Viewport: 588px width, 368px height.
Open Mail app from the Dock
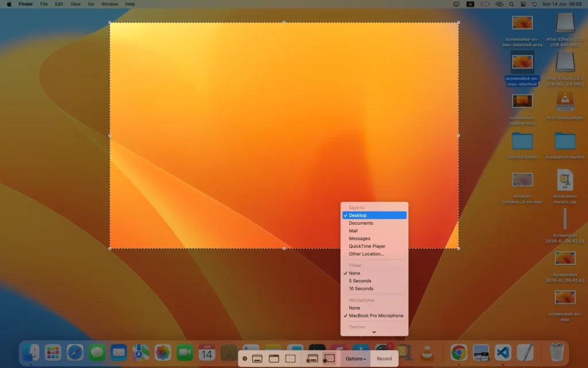pos(119,353)
